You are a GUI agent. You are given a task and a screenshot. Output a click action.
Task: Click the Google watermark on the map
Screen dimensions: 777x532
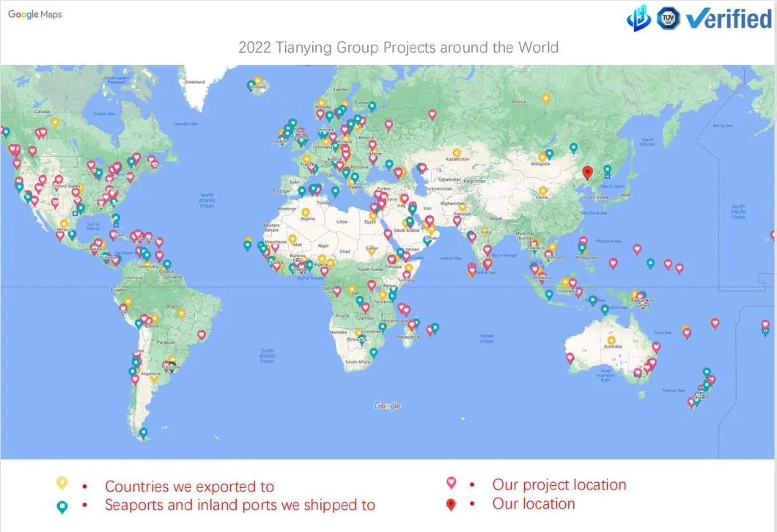click(x=387, y=406)
